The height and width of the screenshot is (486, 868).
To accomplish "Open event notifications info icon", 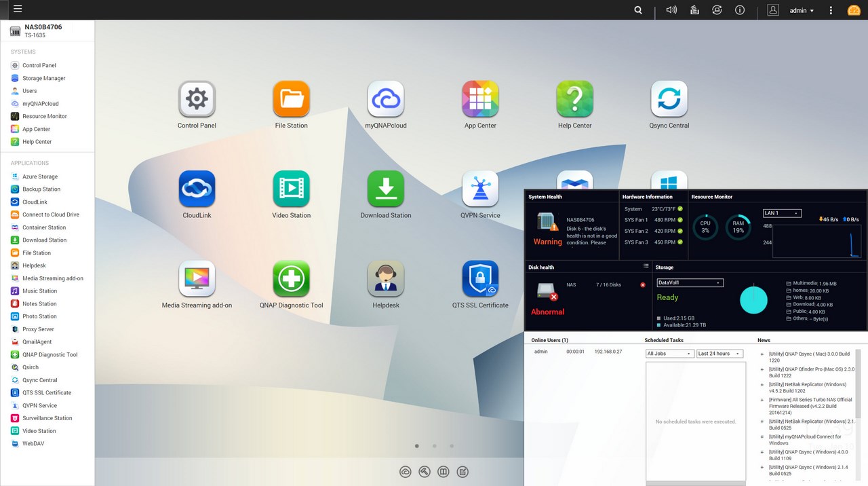I will point(740,10).
